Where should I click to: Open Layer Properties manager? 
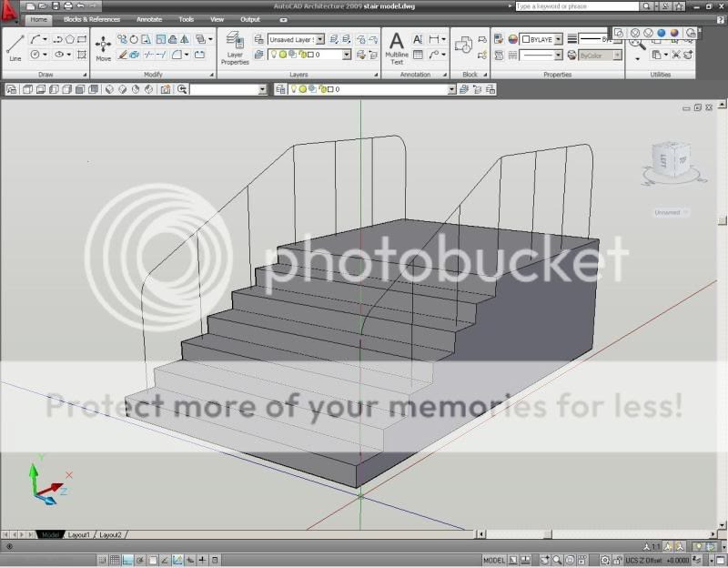[235, 49]
